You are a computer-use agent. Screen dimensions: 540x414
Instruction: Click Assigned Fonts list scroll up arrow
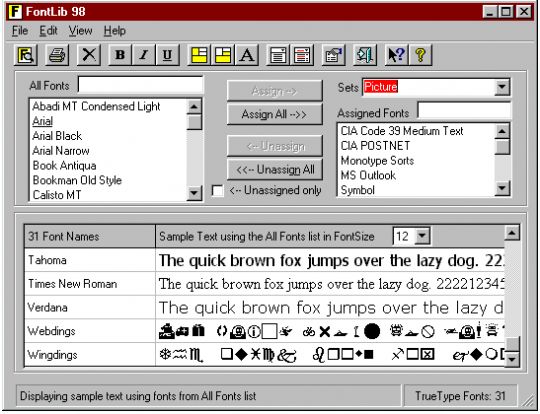point(502,131)
